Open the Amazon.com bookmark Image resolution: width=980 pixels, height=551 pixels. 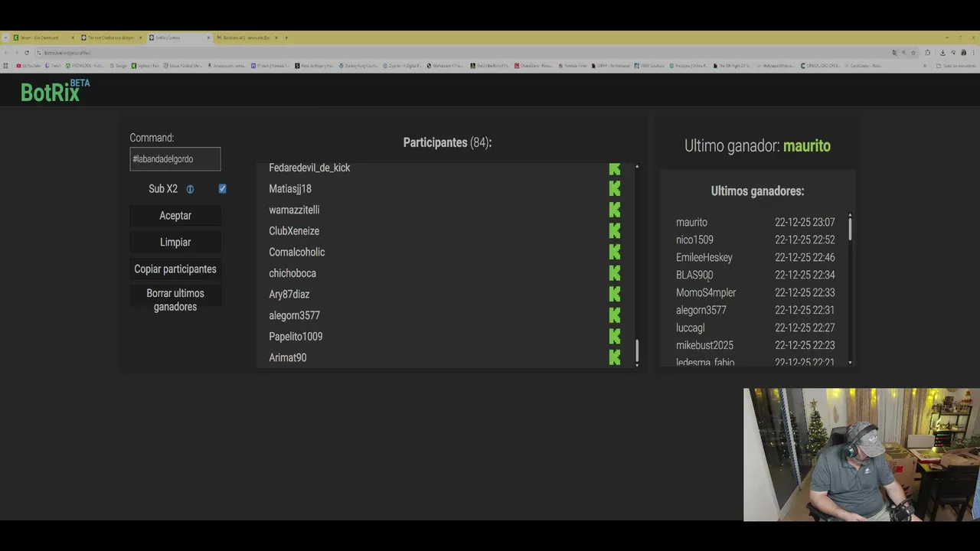[227, 66]
